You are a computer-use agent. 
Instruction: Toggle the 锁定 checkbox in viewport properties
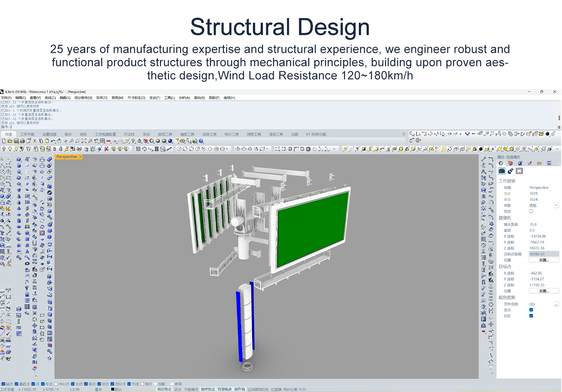(x=531, y=211)
